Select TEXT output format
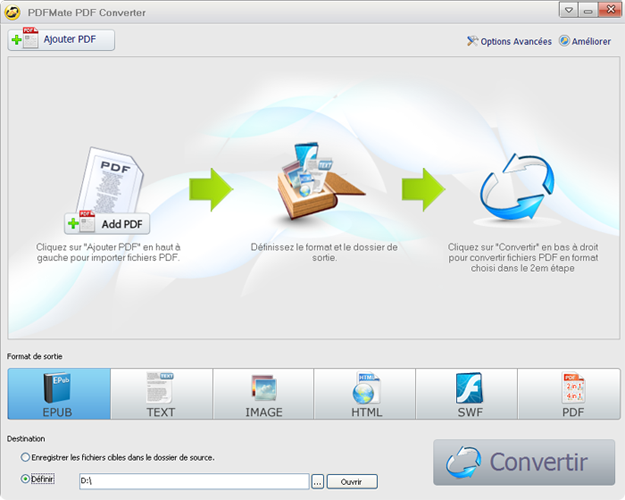This screenshot has width=625, height=500. pos(161,394)
